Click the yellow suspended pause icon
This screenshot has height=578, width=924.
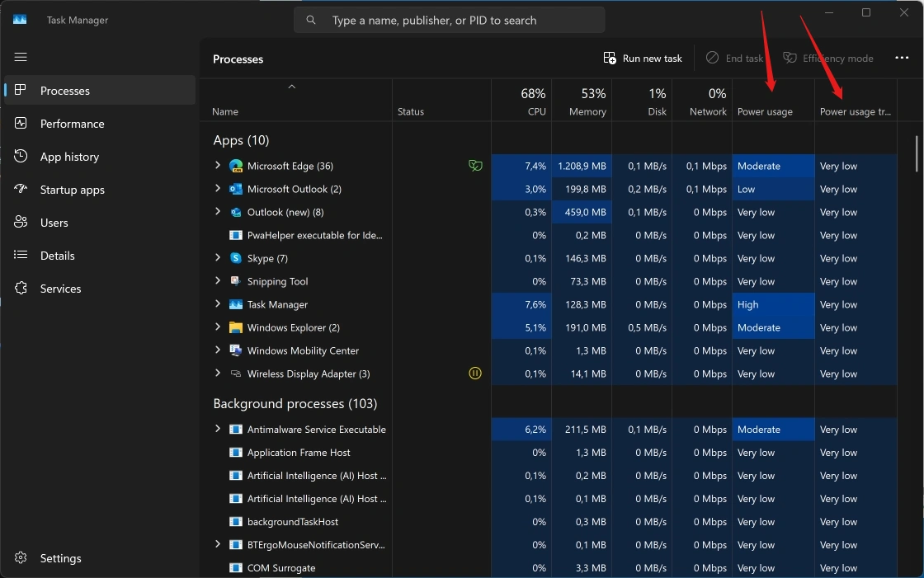pos(475,374)
